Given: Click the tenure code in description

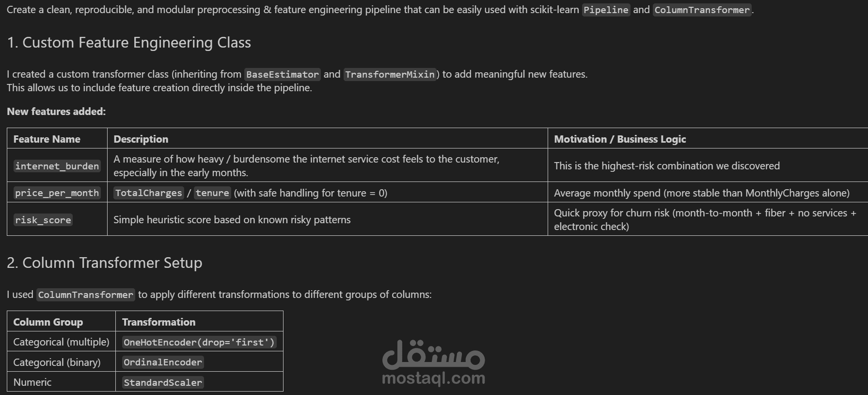Looking at the screenshot, I should 212,193.
